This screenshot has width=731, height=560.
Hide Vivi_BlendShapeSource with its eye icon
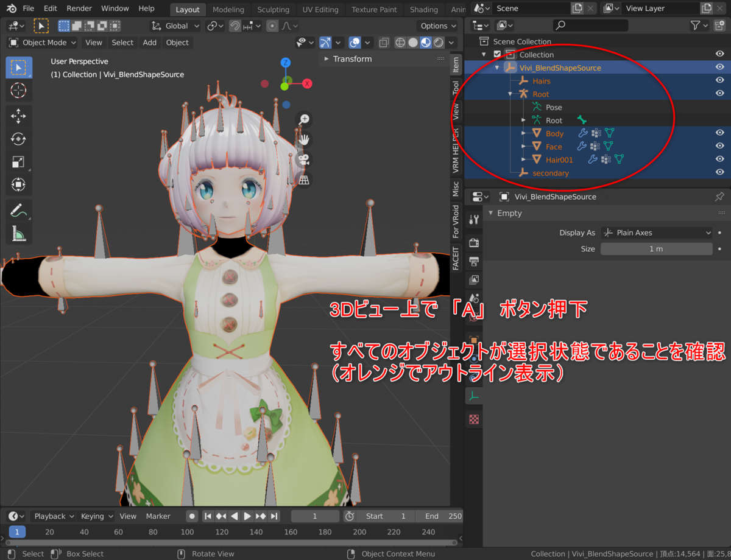(x=719, y=68)
